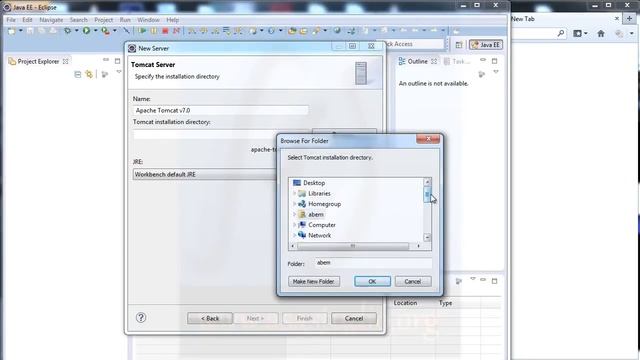
Task: Click Cancel in New Server wizard
Action: (354, 318)
